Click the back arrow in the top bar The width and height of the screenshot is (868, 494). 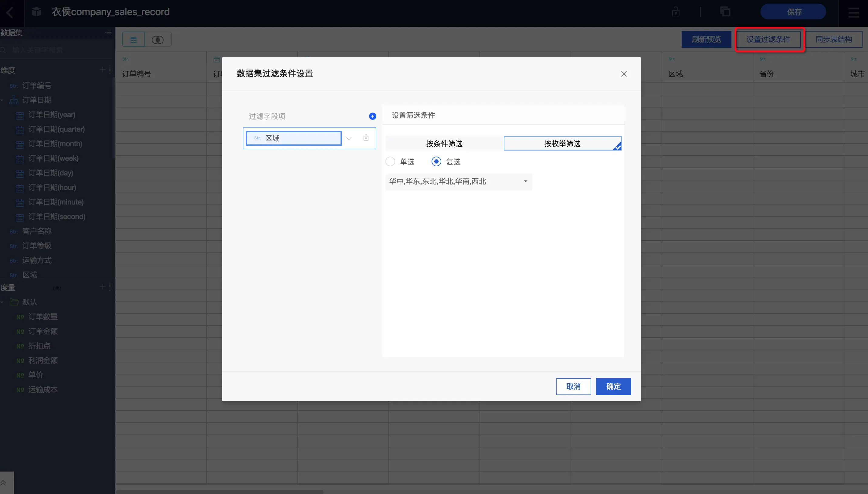10,13
